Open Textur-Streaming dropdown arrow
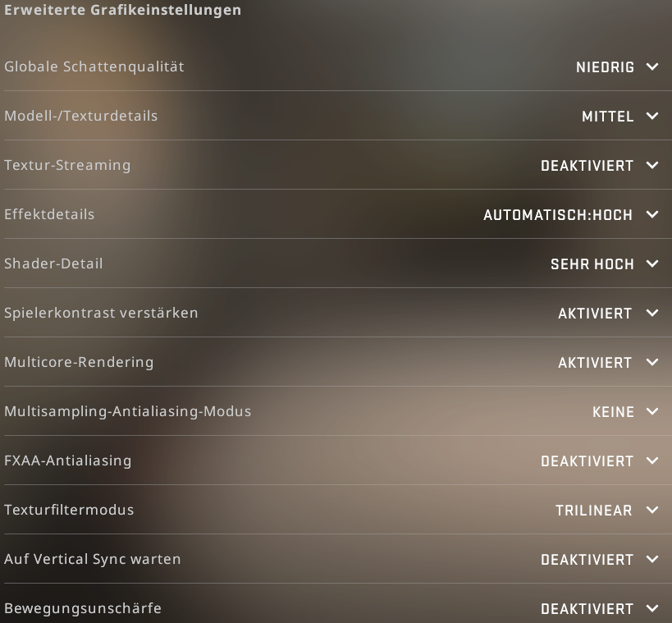The image size is (672, 623). [x=652, y=166]
